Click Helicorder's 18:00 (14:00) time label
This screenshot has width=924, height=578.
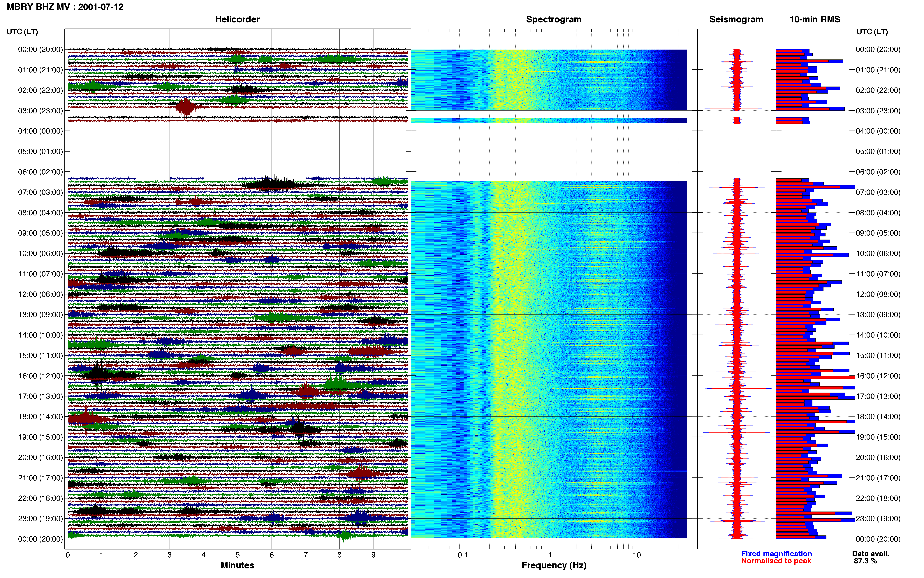tap(41, 417)
